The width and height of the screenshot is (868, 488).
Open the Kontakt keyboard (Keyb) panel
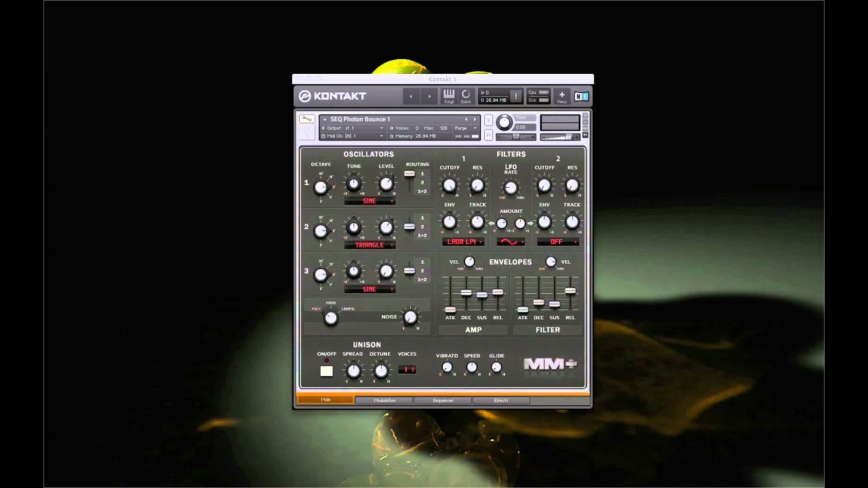click(449, 96)
